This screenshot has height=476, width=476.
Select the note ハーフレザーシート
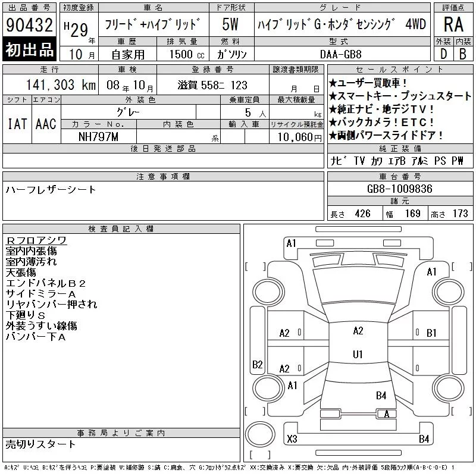click(x=51, y=190)
